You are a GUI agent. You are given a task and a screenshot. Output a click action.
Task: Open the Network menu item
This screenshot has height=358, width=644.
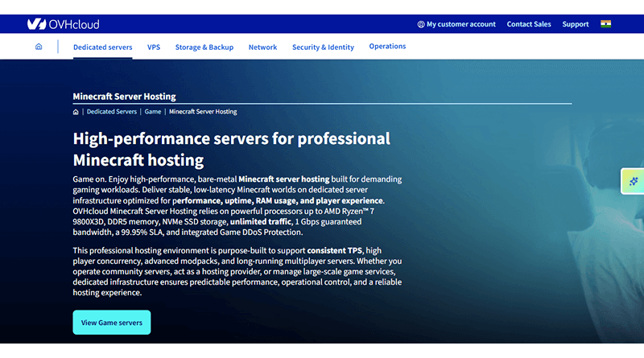[262, 47]
